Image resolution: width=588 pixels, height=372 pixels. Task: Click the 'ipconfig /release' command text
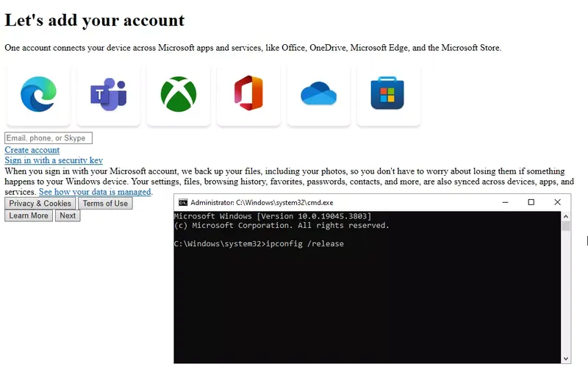click(305, 244)
